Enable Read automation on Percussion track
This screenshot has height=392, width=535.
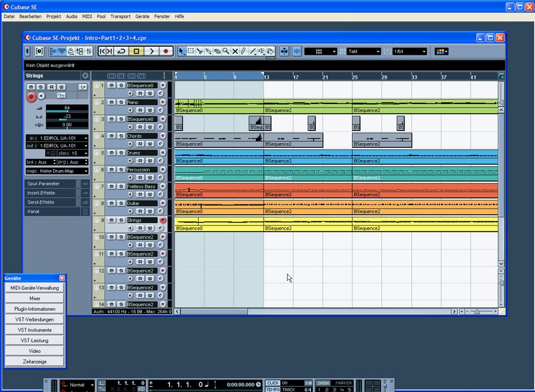140,177
